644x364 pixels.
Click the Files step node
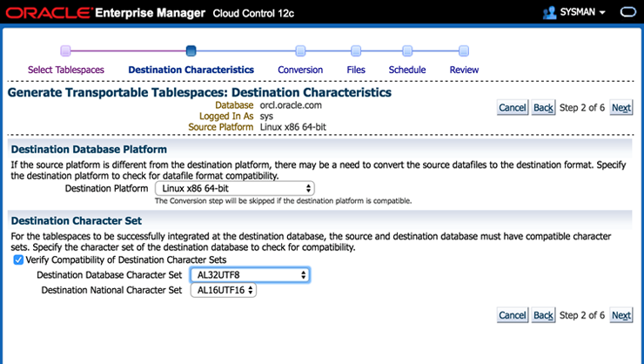pyautogui.click(x=356, y=51)
